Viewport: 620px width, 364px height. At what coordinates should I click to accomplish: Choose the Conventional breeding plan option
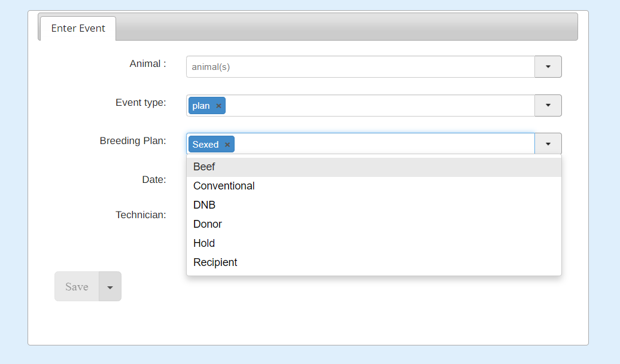tap(224, 186)
